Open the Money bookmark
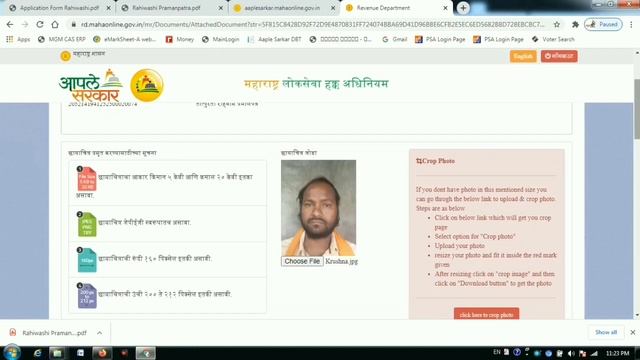The width and height of the screenshot is (640, 360). click(x=180, y=39)
